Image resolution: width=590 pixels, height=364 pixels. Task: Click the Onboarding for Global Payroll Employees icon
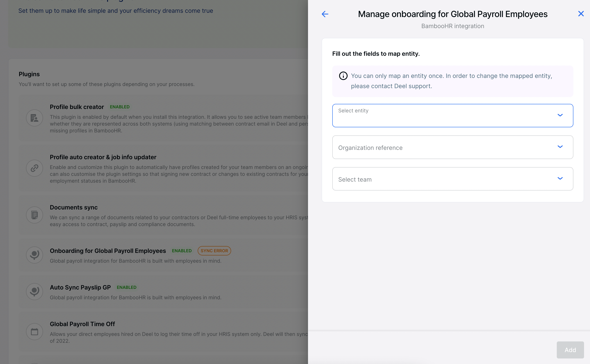pyautogui.click(x=35, y=255)
